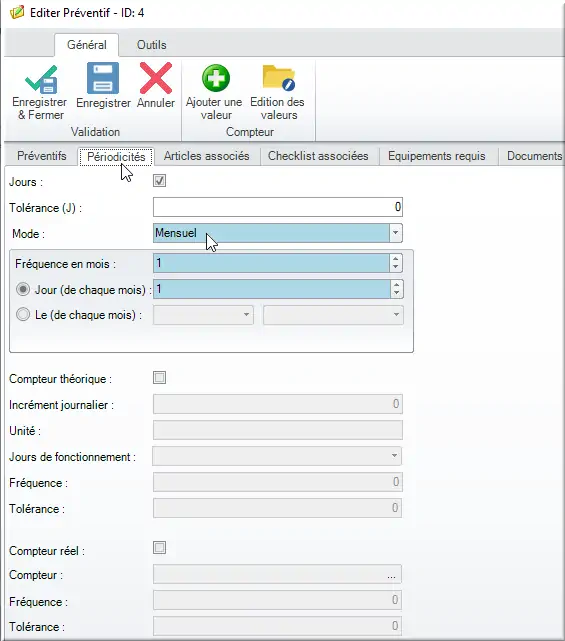Increase the Fréquence en mois spinner
565x641 pixels.
[395, 259]
